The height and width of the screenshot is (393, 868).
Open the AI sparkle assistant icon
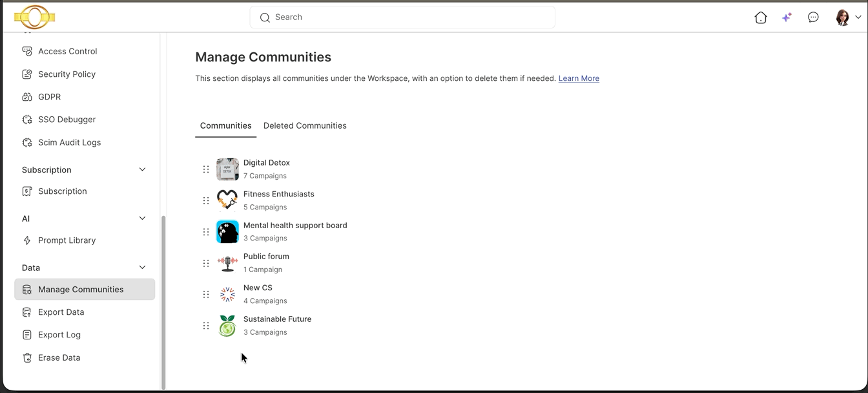(787, 17)
